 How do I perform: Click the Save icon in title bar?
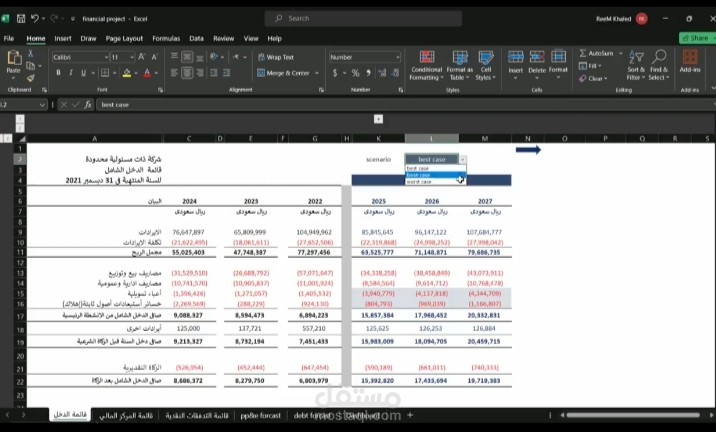pyautogui.click(x=21, y=19)
